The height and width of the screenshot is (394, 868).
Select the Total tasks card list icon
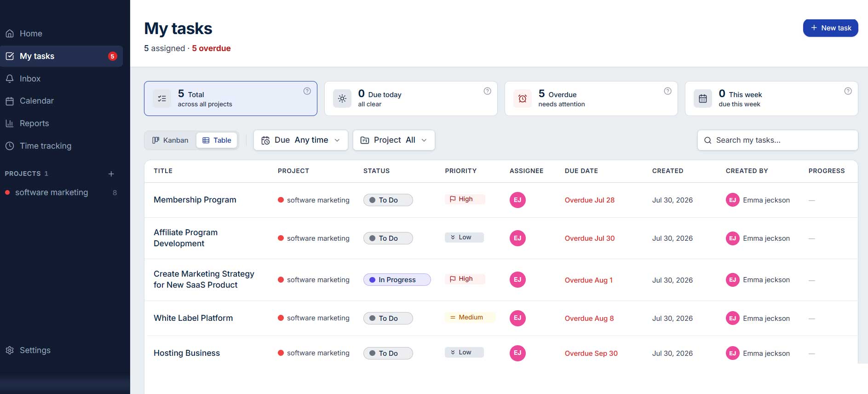162,98
